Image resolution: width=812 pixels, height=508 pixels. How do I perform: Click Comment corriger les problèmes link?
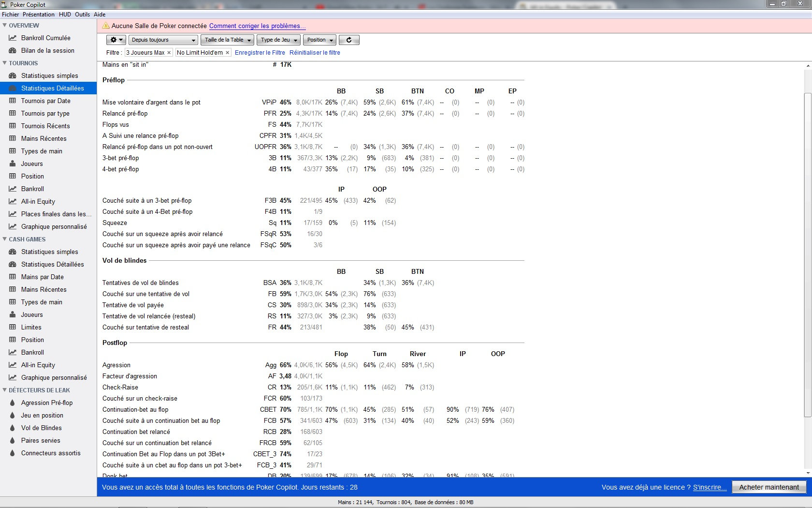tap(257, 26)
